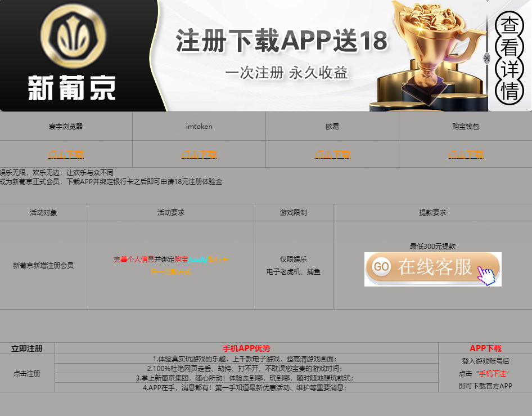The width and height of the screenshot is (532, 416).
Task: Click 点击下载 link under 欧易
Action: point(332,154)
